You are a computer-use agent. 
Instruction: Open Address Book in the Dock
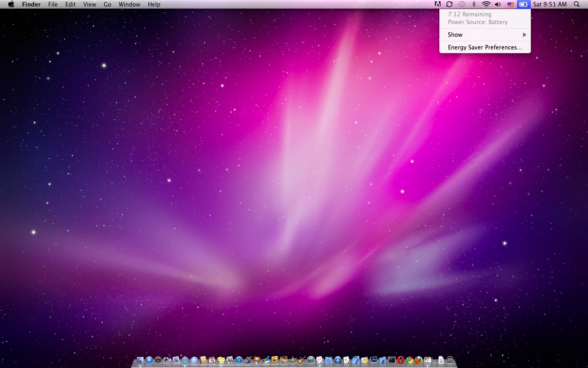coord(203,360)
